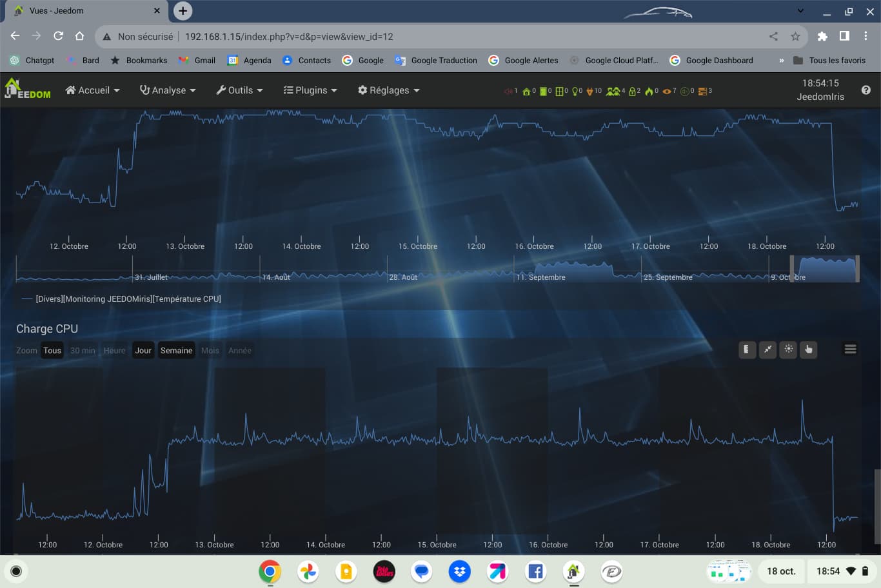Expand the Accueil dropdown menu
Screen dimensions: 881x588
tap(92, 90)
